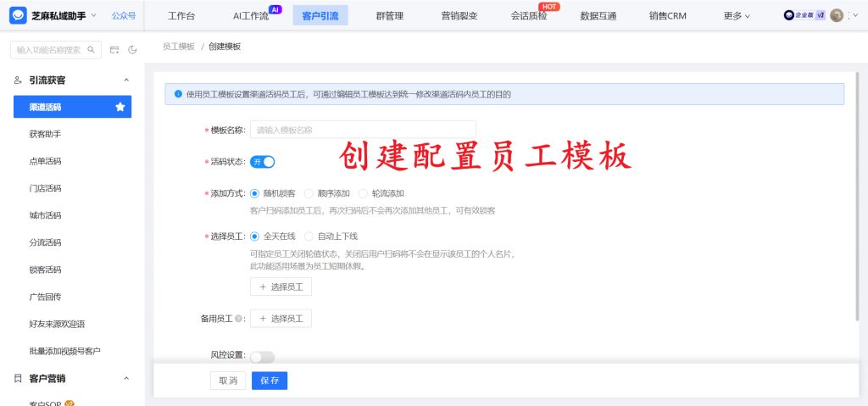Image resolution: width=868 pixels, height=406 pixels.
Task: Open the 会话质检 tab
Action: click(x=529, y=16)
